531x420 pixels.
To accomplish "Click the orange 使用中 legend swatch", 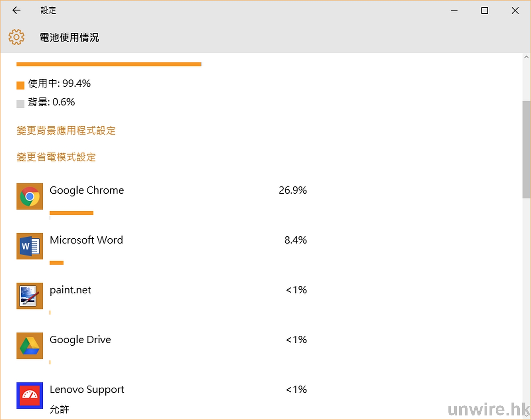I will click(20, 85).
